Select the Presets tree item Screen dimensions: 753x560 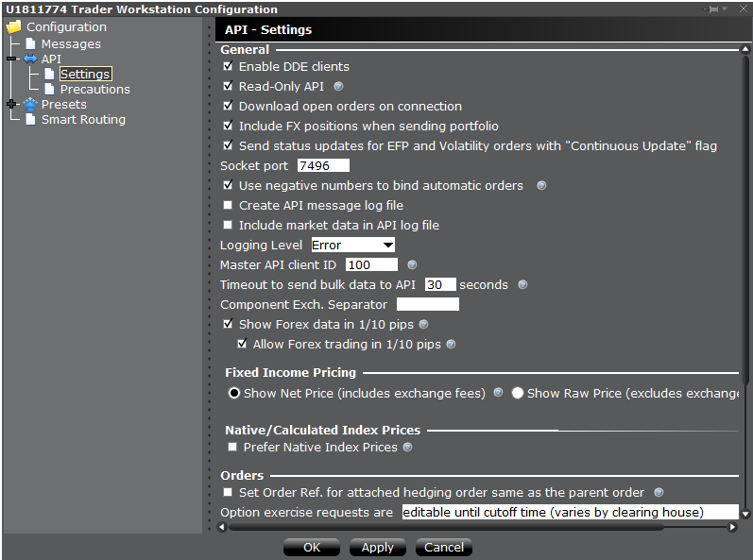coord(64,104)
